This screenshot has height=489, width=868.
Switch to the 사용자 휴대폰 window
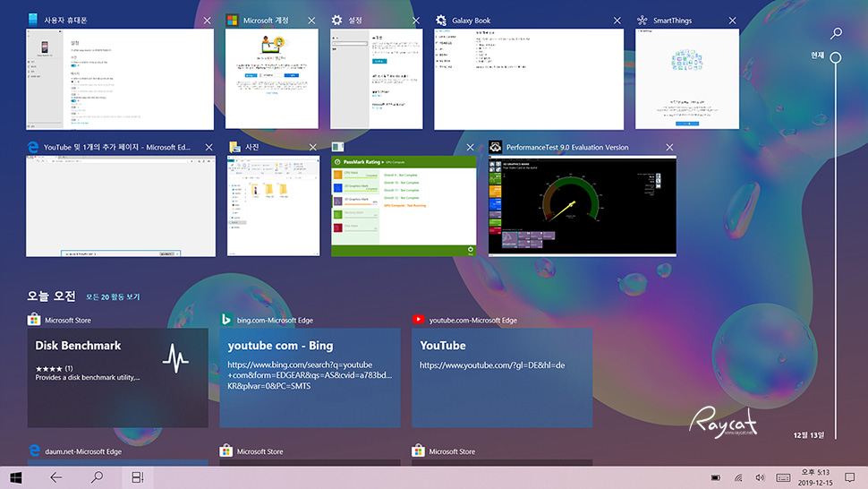(x=120, y=79)
